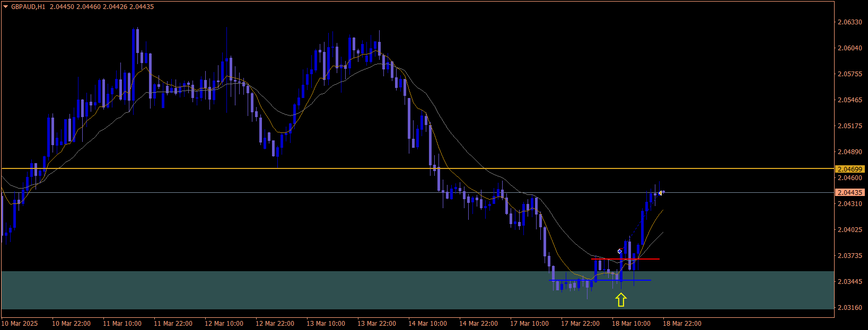Viewport: 868px width, 330px height.
Task: Click the low price 2.04426 in header
Action: pos(114,7)
